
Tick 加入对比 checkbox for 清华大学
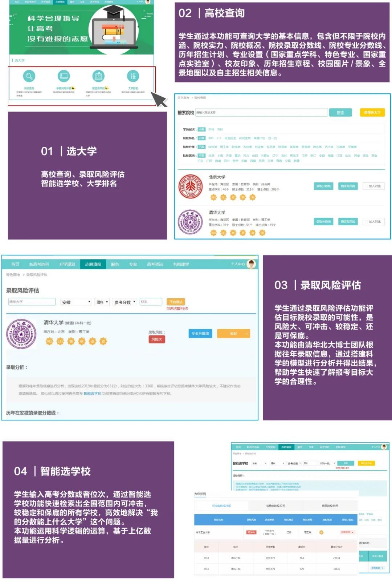click(366, 221)
